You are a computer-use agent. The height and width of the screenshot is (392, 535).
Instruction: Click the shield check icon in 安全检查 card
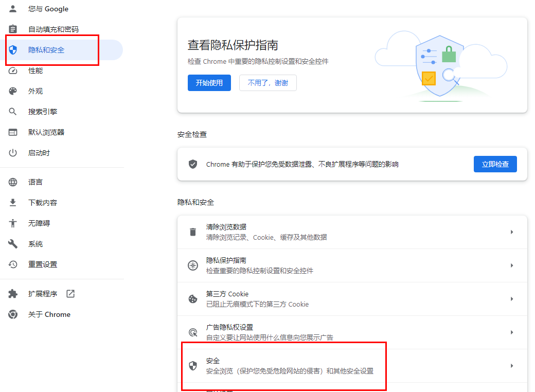click(193, 164)
